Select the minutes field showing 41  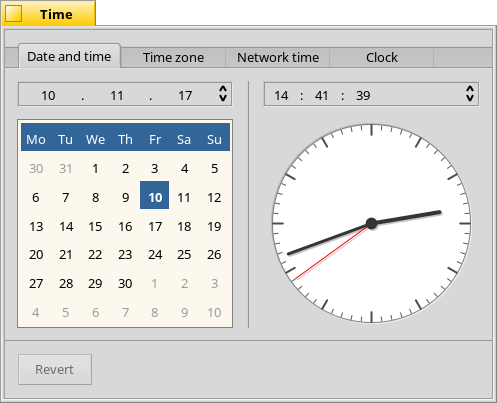321,96
